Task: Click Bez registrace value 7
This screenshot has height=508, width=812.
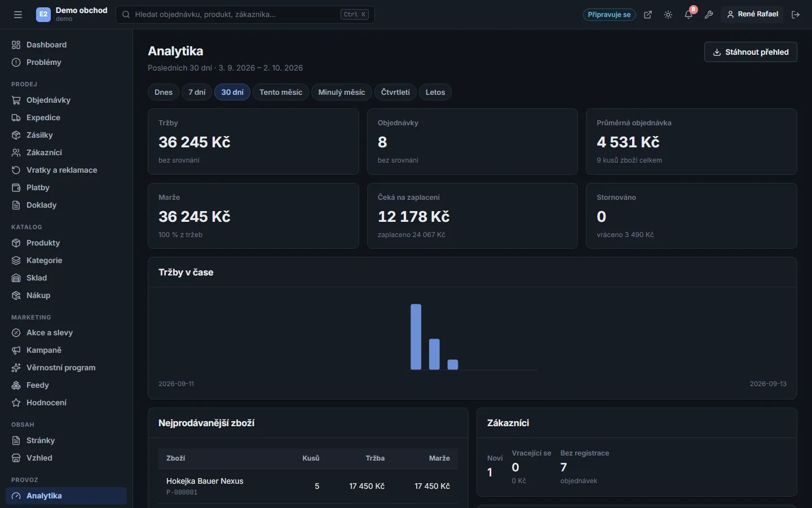Action: [563, 467]
